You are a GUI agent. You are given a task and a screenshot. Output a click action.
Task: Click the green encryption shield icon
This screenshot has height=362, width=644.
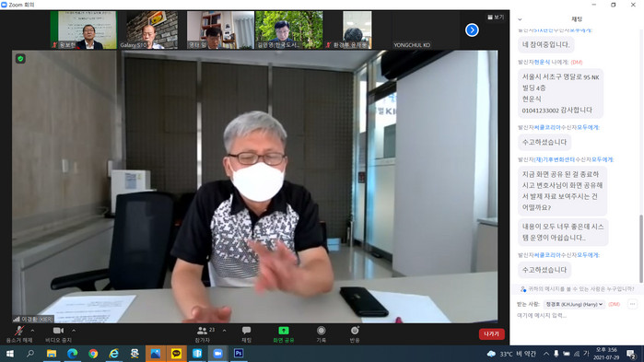pos(20,59)
